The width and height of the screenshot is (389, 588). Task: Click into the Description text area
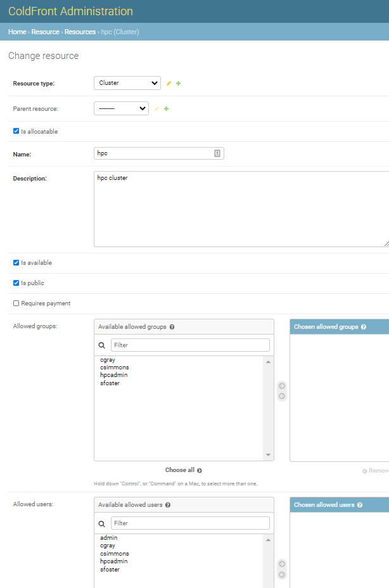(x=242, y=209)
